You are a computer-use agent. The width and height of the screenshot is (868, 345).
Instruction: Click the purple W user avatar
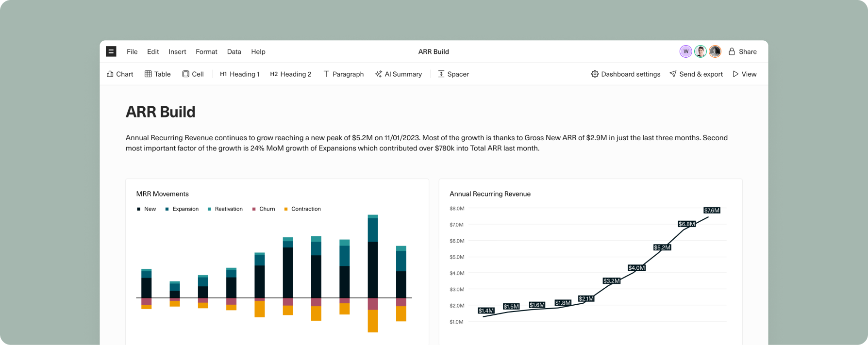[x=685, y=51]
